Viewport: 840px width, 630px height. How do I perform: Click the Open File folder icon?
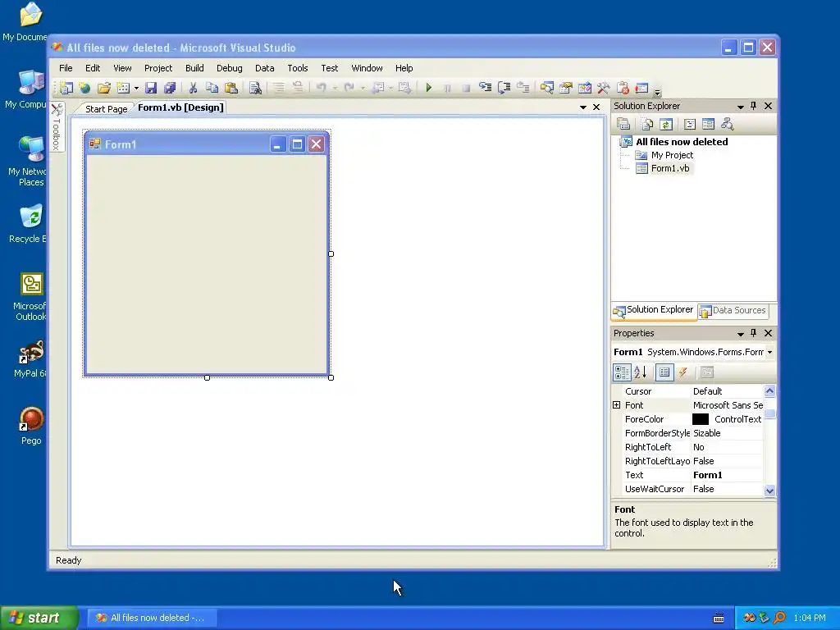point(104,88)
